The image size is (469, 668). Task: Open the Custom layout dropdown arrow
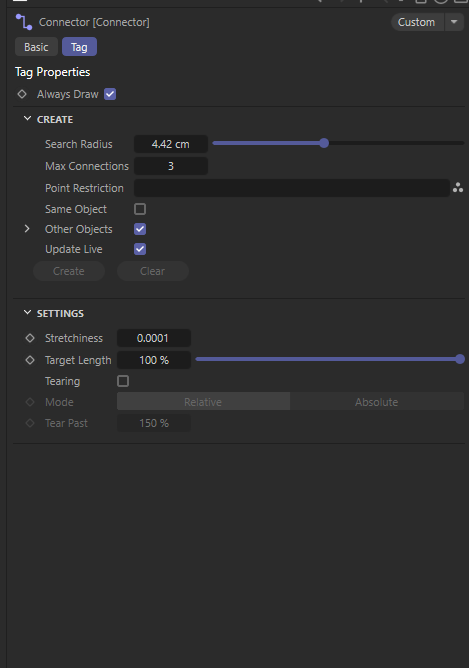pos(454,22)
